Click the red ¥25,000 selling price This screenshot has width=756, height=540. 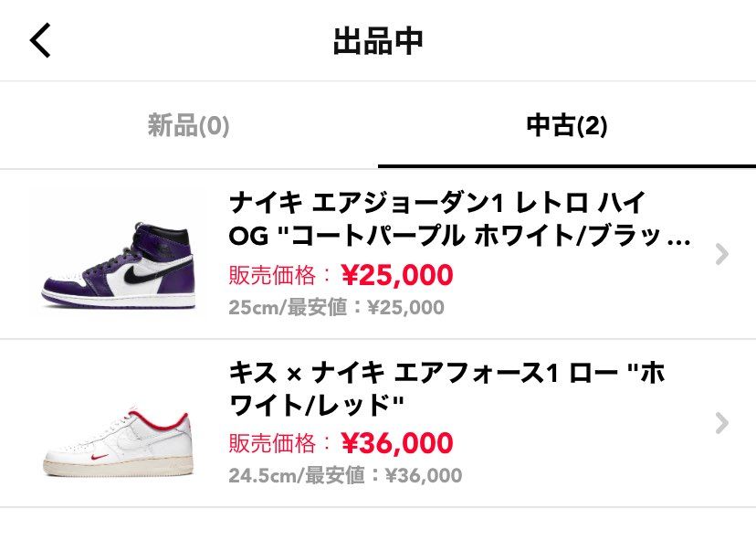[397, 274]
